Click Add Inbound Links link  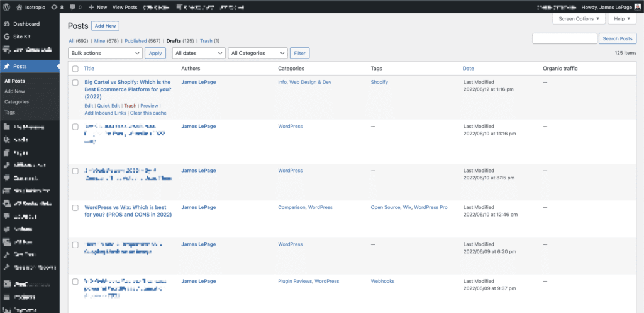[106, 113]
